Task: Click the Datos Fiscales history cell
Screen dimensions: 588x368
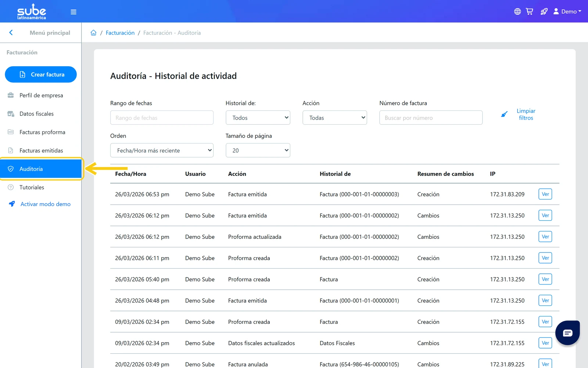Action: click(337, 343)
